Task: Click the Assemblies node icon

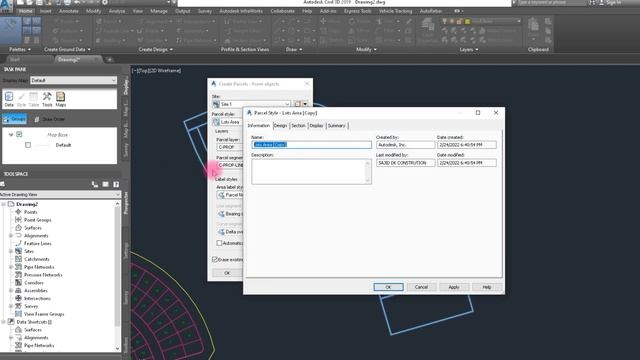Action: click(18, 290)
